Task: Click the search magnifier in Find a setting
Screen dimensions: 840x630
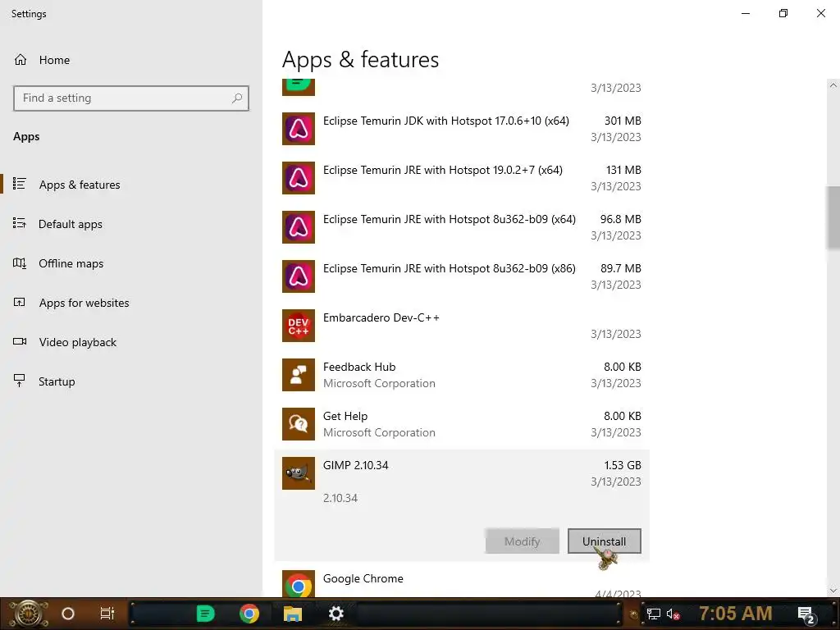Action: pyautogui.click(x=237, y=98)
